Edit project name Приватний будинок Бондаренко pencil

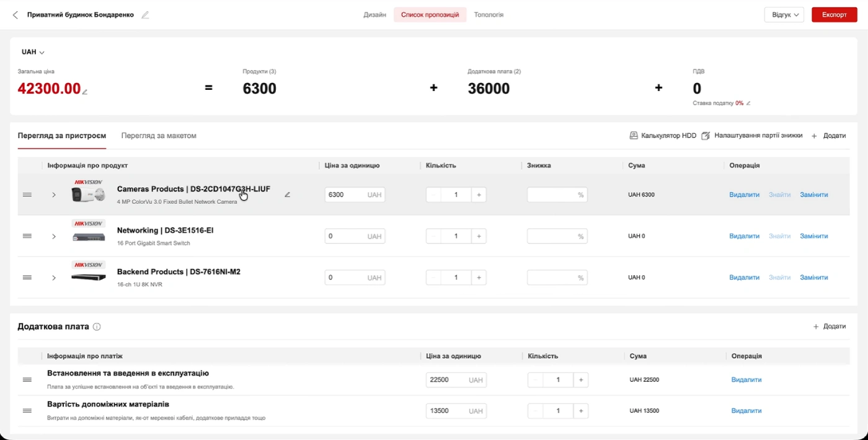[145, 15]
